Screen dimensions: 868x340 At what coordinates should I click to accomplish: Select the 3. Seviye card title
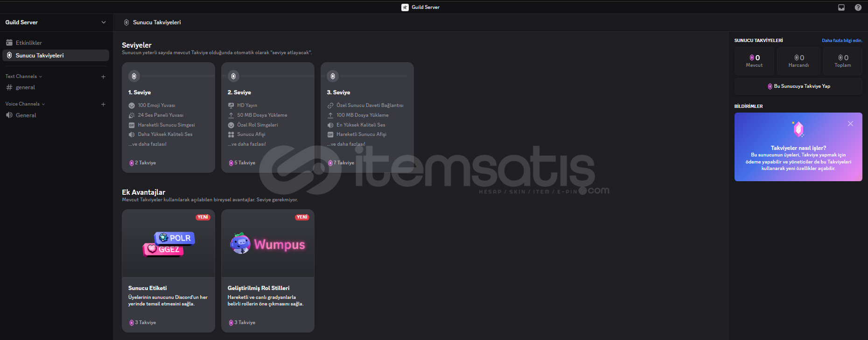click(x=339, y=92)
